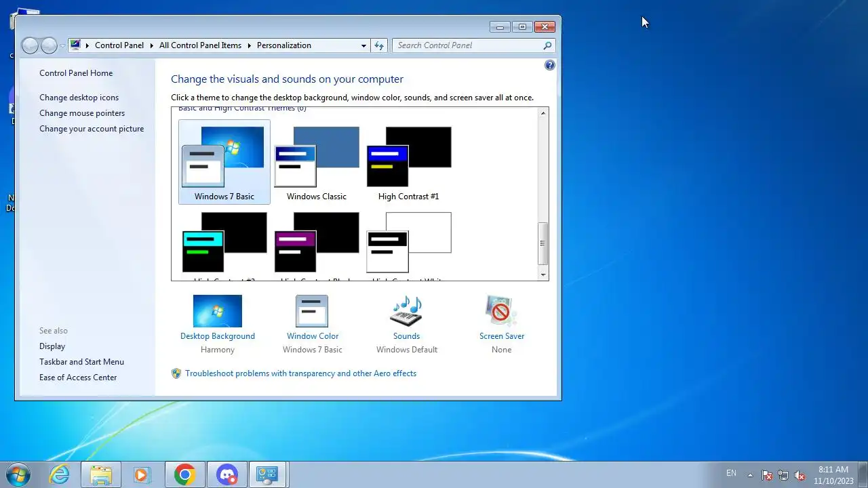Viewport: 868px width, 488px height.
Task: Click the shield icon beside Troubleshoot link
Action: coord(176,373)
